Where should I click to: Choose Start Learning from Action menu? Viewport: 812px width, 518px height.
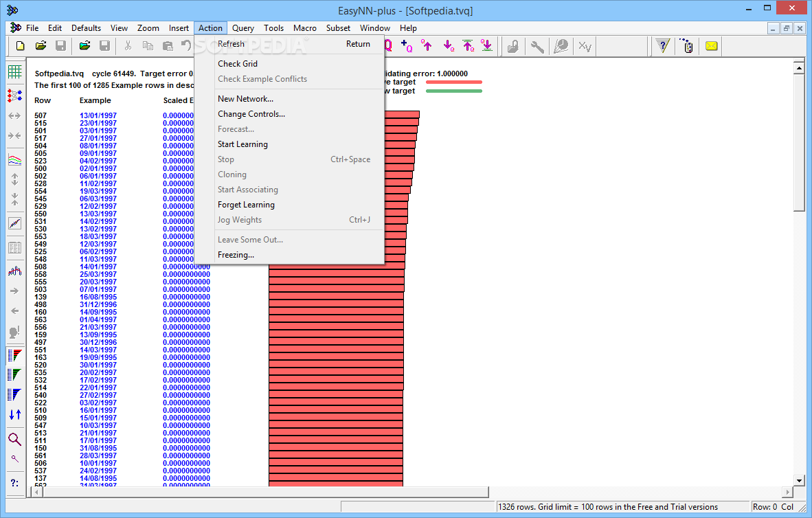[x=289, y=144]
